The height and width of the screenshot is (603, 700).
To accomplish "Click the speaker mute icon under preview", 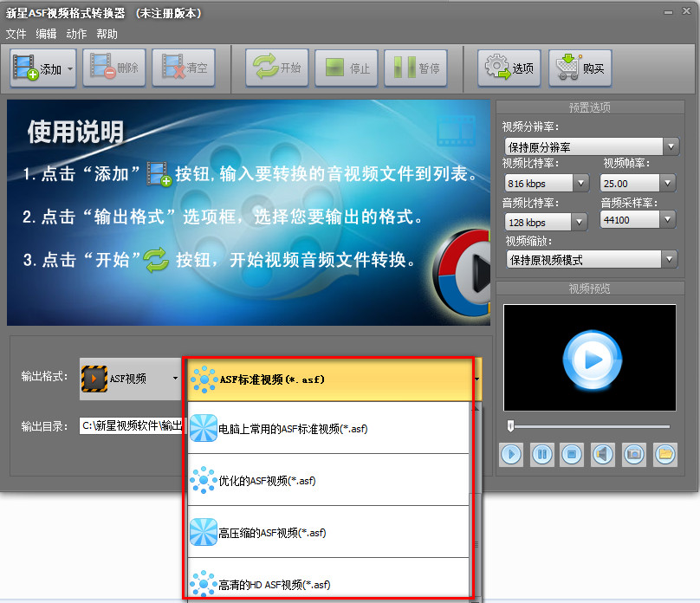I will [603, 454].
